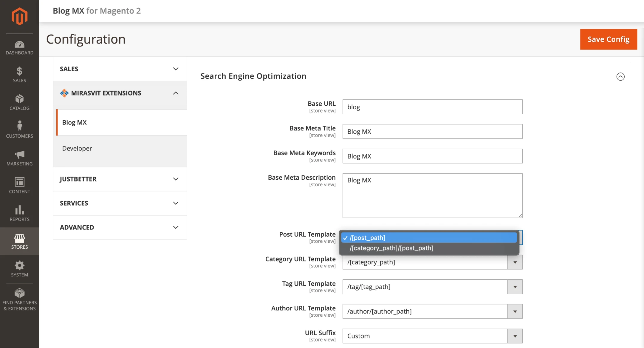
Task: Open the Developer config tab
Action: [x=77, y=148]
